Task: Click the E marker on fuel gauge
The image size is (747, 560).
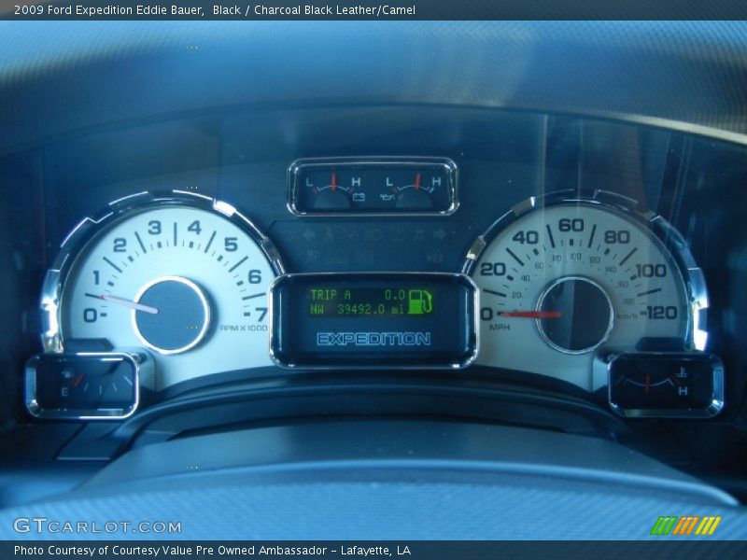Action: 64,392
